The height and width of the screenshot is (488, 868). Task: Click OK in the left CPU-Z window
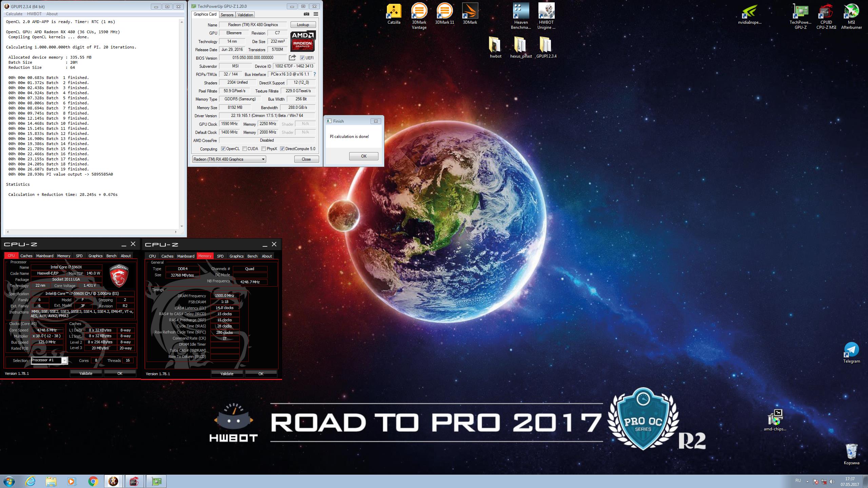point(120,373)
